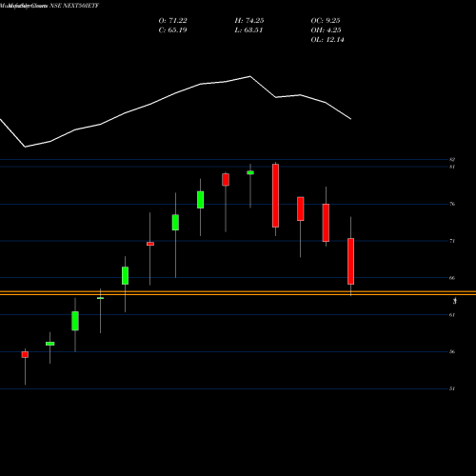This screenshot has width=476, height=476.
Task: Click the NSE NEXT50IETF chart title
Action: [x=50, y=6]
